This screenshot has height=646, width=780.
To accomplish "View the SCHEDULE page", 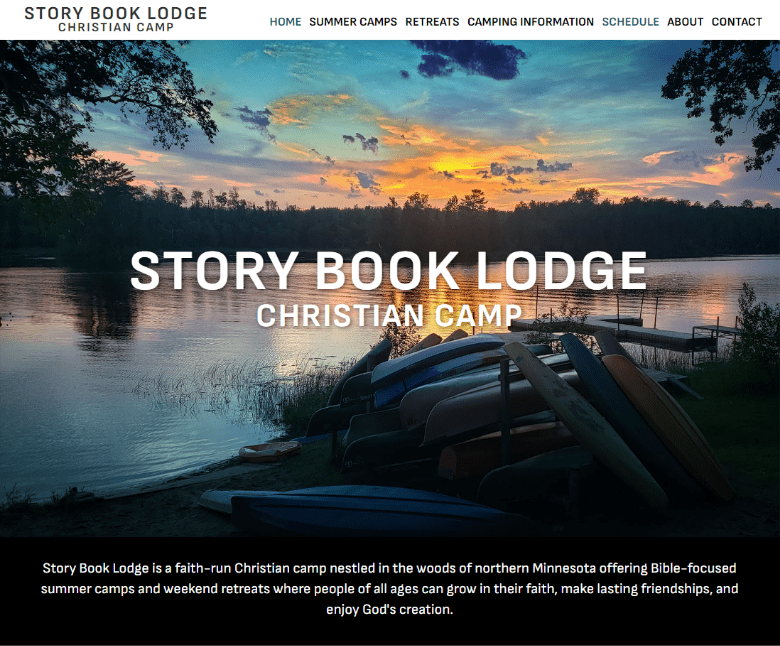I will (x=630, y=22).
